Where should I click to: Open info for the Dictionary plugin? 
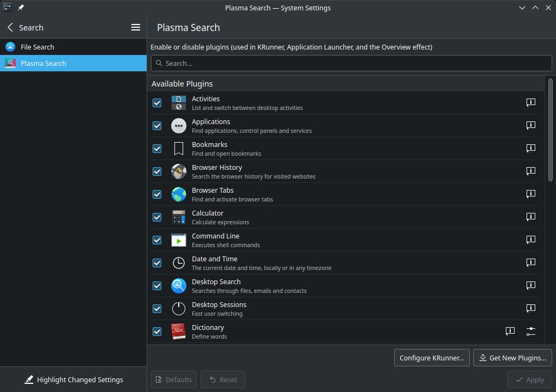click(x=510, y=331)
